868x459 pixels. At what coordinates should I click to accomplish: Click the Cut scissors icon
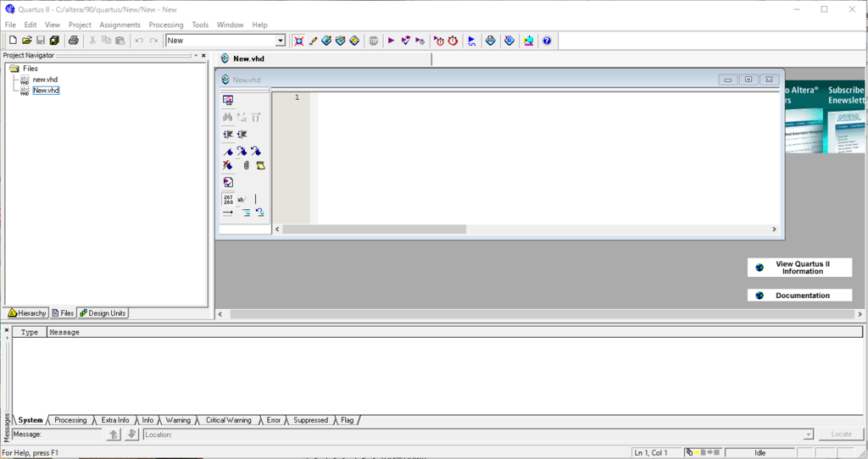pos(92,41)
